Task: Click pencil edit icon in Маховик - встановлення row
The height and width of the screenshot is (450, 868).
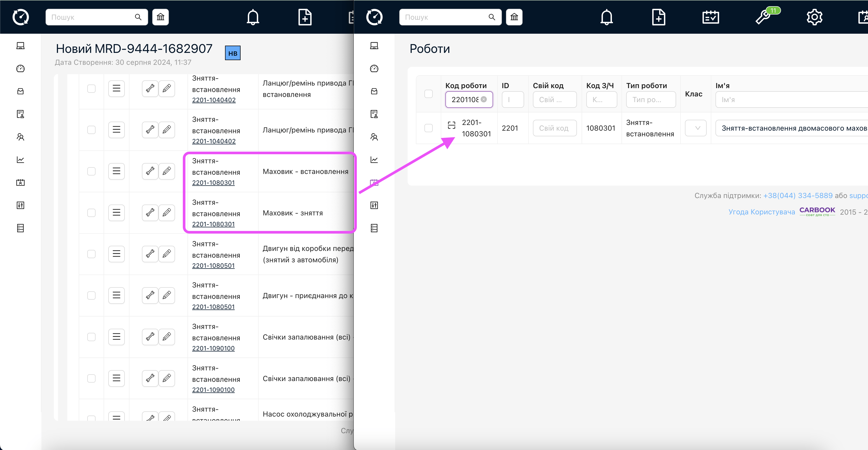Action: tap(167, 171)
